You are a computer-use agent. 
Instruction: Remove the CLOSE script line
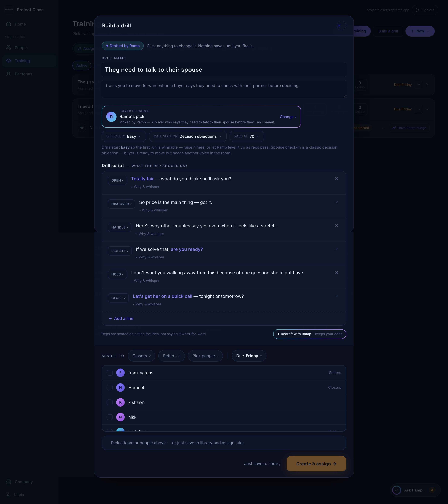tap(336, 296)
